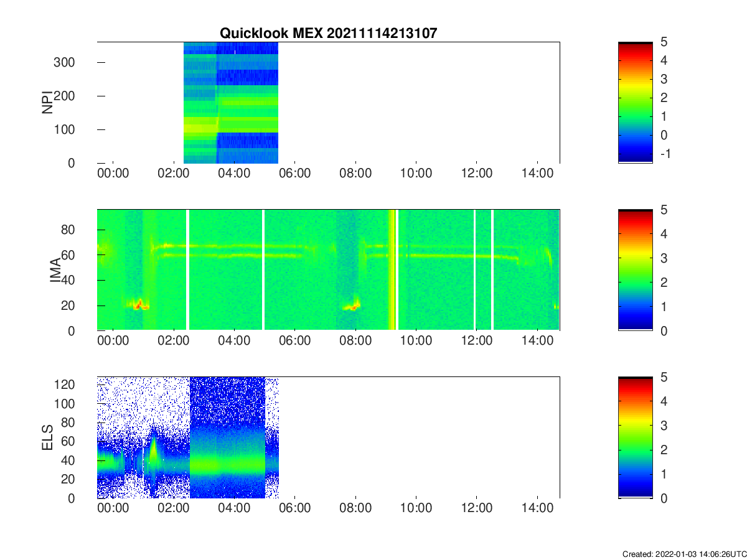747x560 pixels.
Task: Click the "00:00" time label under the ELS plot
Action: click(113, 509)
